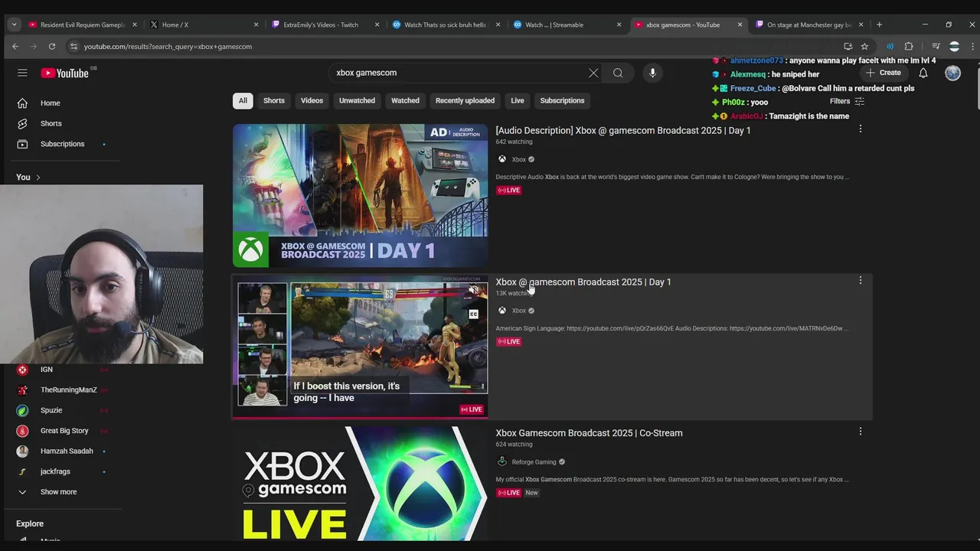This screenshot has height=551, width=980.
Task: Toggle captions CC on the live preview
Action: (x=474, y=315)
